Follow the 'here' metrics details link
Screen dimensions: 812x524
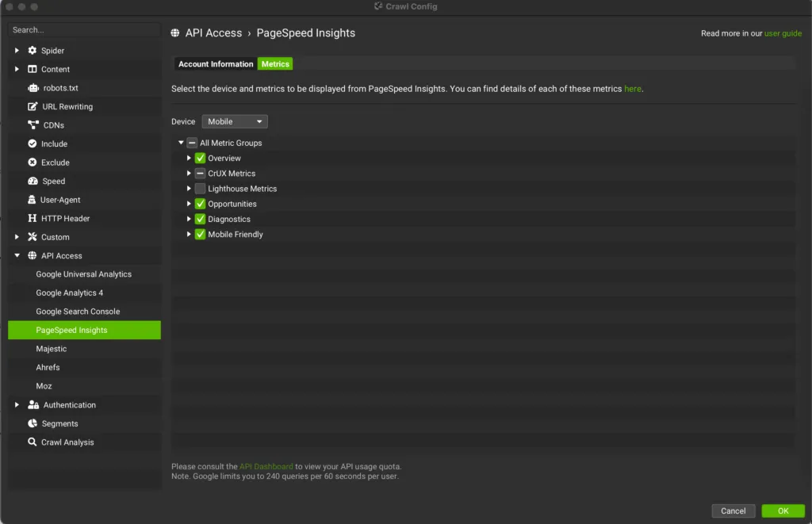[632, 89]
